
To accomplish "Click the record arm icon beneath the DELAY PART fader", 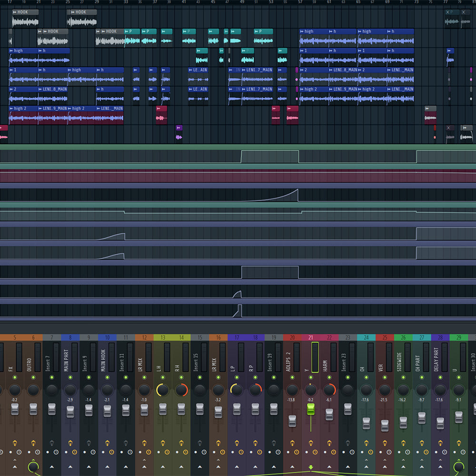I will (x=436, y=452).
